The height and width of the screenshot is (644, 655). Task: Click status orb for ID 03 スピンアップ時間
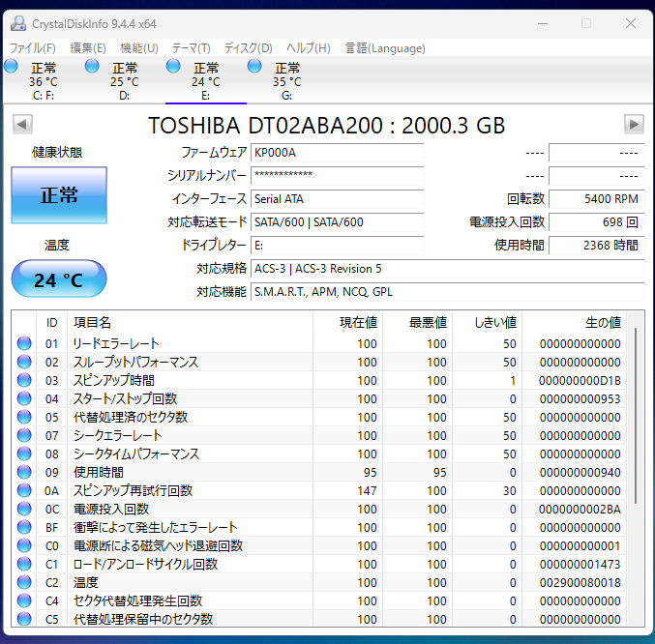pyautogui.click(x=24, y=380)
